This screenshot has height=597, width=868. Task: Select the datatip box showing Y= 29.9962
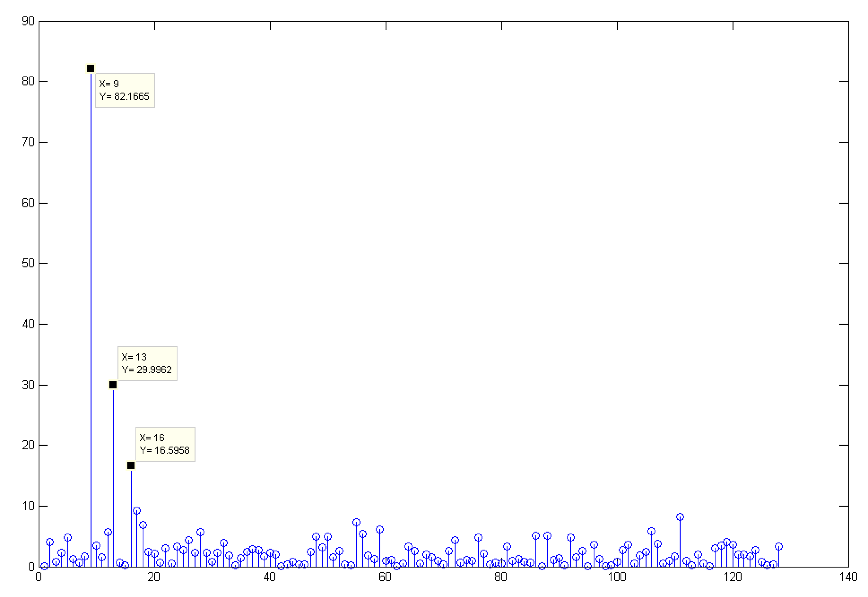pyautogui.click(x=147, y=364)
